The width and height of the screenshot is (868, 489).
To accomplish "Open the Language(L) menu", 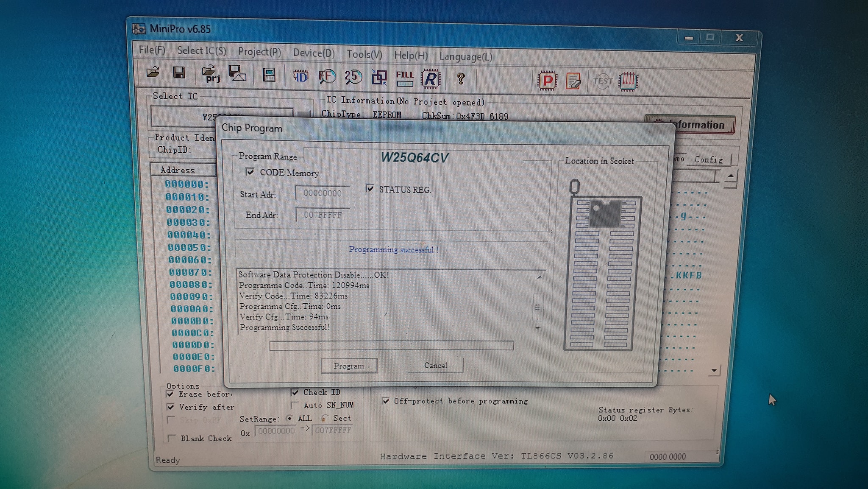I will [x=466, y=57].
